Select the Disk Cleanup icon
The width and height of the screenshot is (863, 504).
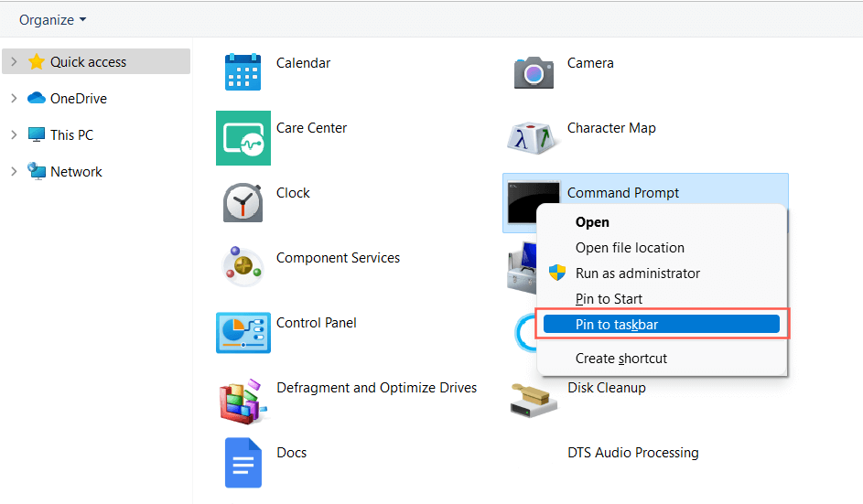tap(534, 398)
